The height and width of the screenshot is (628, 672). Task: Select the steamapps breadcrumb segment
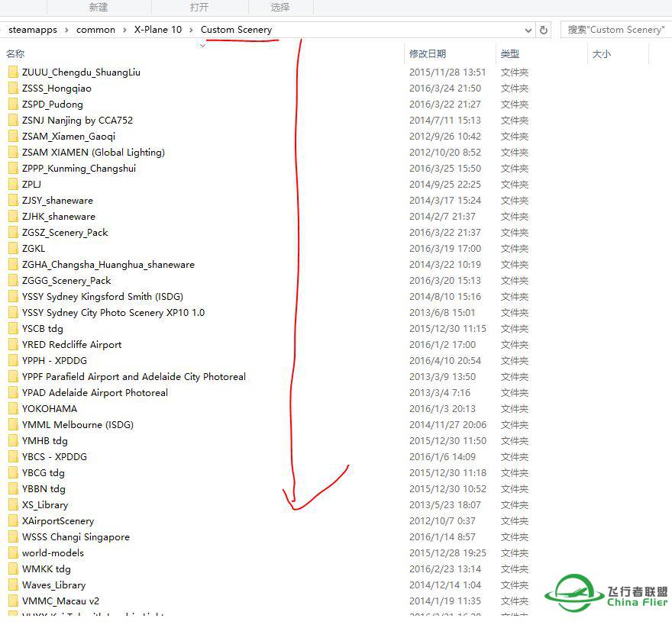click(x=33, y=30)
